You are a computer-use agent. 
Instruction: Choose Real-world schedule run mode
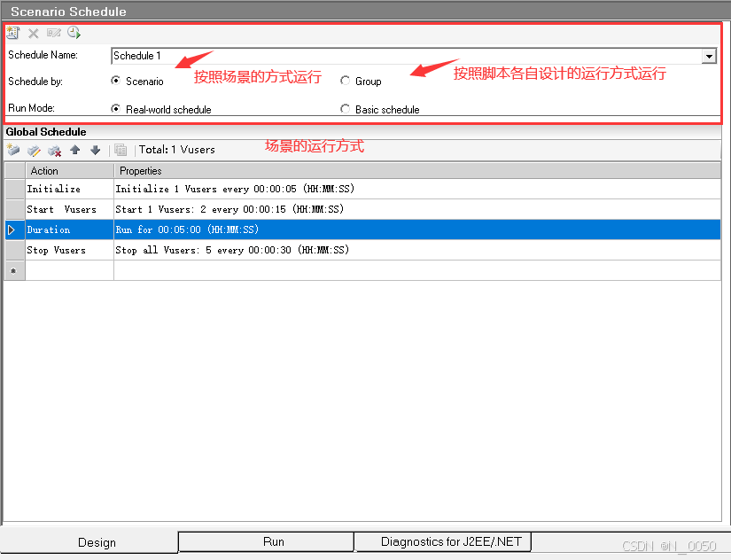tap(115, 109)
